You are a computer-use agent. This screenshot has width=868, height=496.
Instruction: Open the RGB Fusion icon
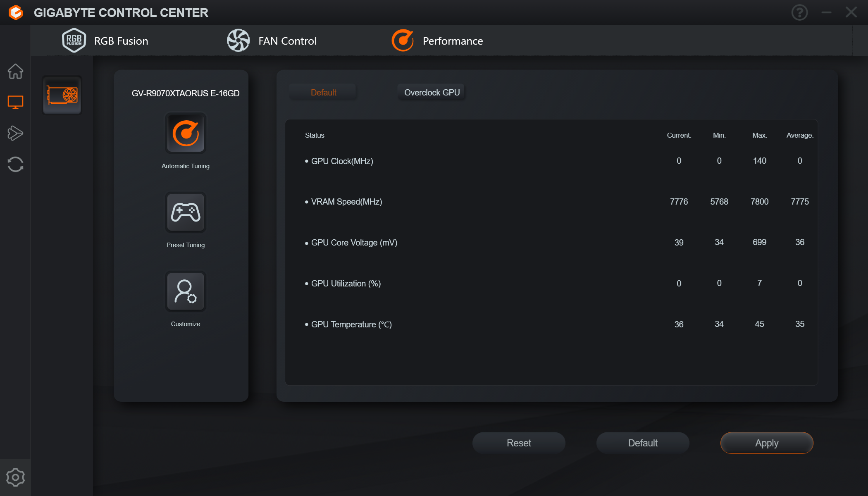[x=74, y=41]
